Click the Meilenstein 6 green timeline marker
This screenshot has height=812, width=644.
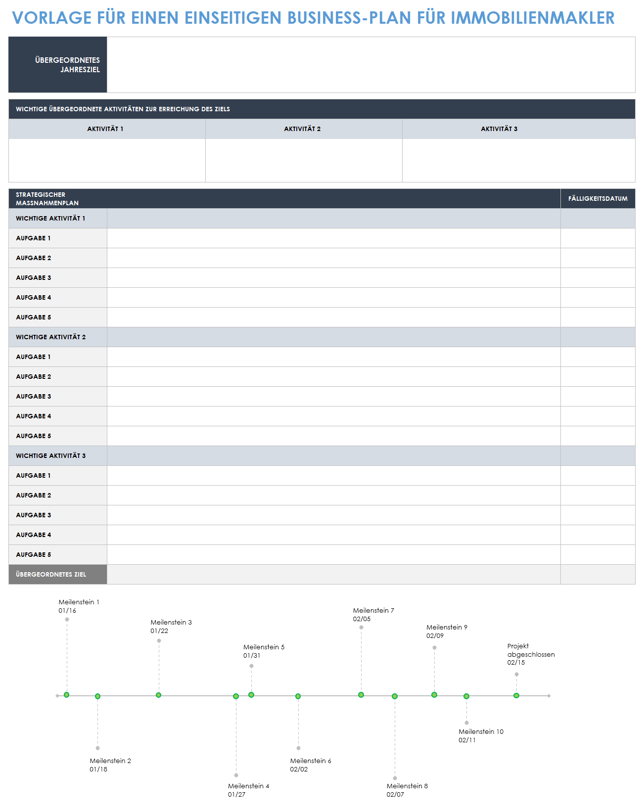[x=298, y=696]
